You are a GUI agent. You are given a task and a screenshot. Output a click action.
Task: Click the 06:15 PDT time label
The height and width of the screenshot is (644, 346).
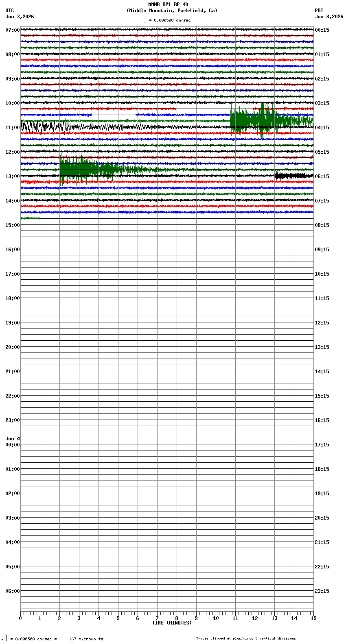point(322,176)
